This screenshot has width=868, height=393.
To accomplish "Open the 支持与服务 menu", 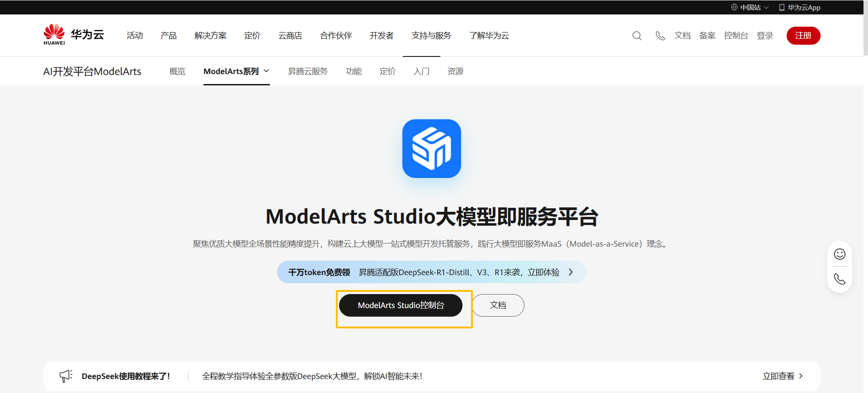I will tap(431, 36).
